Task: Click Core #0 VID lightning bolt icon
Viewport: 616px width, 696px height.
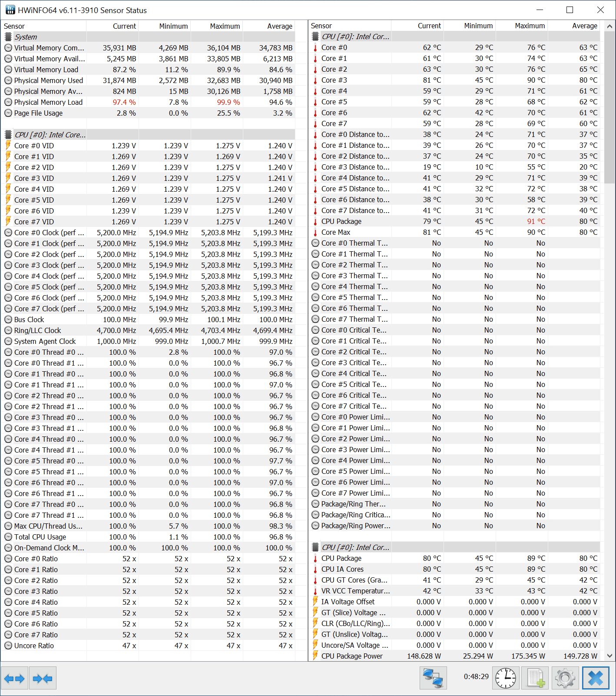Action: (x=8, y=146)
